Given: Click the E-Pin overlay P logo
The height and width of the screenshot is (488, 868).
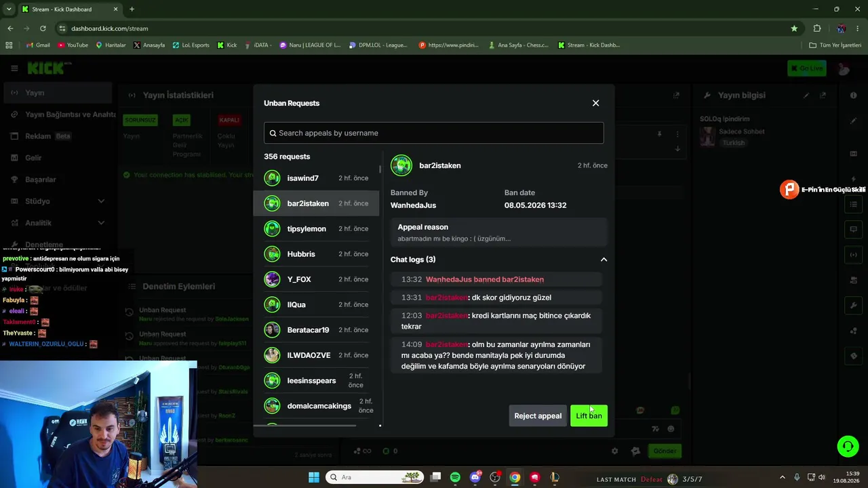Looking at the screenshot, I should [789, 190].
